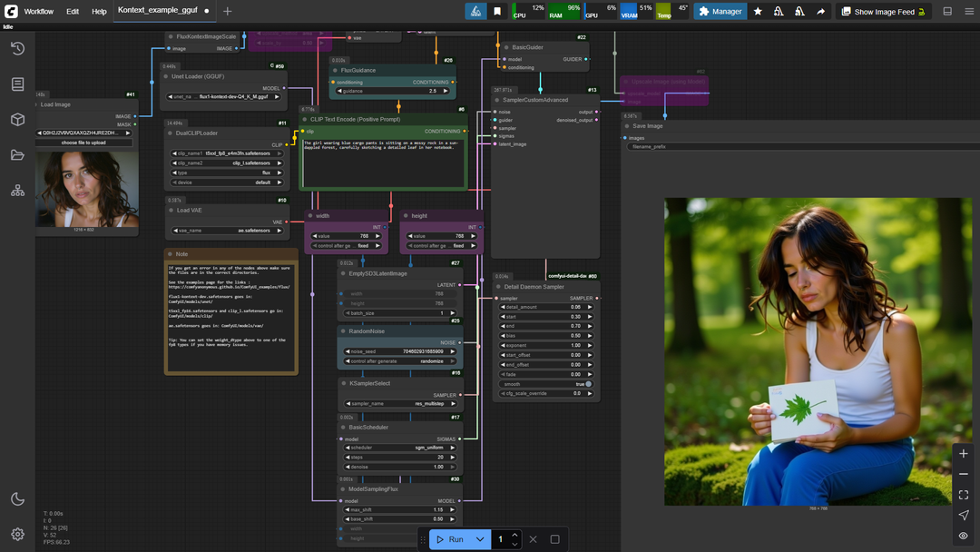Open settings gear in sidebar
980x552 pixels.
[x=17, y=535]
